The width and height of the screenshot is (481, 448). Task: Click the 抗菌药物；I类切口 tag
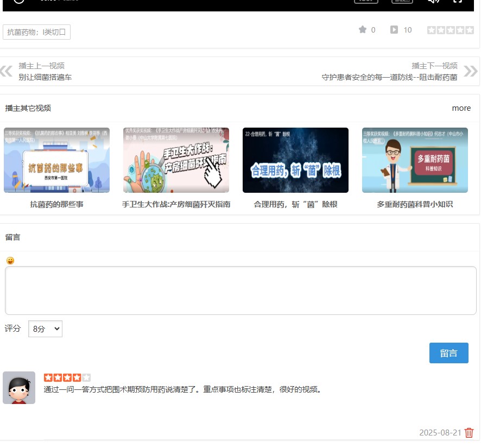tap(36, 32)
